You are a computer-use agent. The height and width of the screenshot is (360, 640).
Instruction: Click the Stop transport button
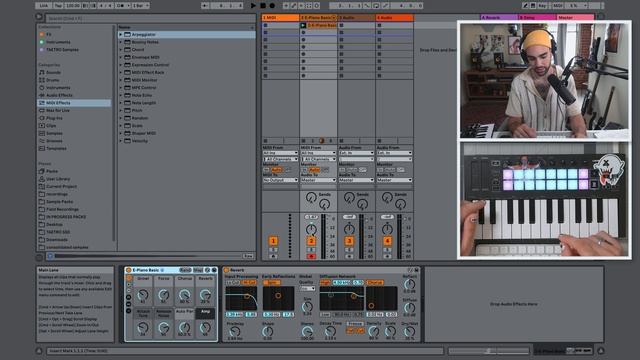point(263,6)
